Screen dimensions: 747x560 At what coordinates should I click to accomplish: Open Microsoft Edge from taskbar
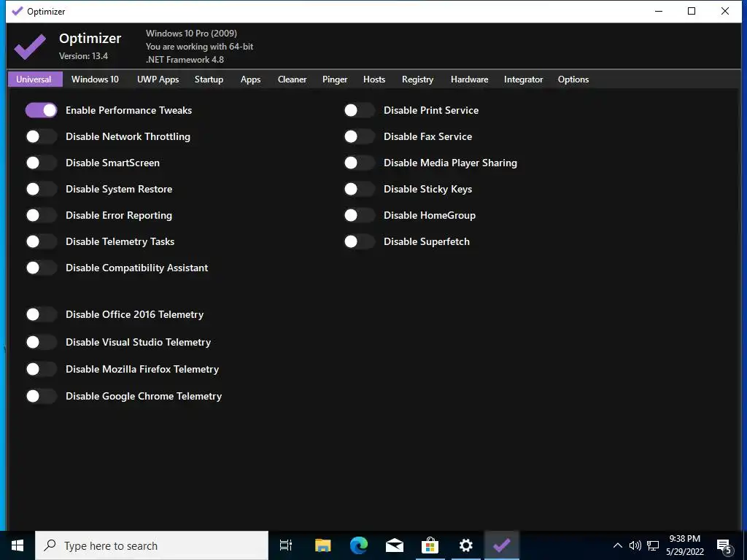[359, 545]
